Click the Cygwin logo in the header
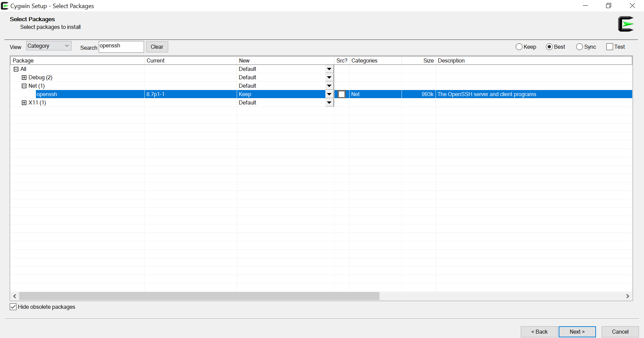The height and width of the screenshot is (338, 644). pos(626,24)
